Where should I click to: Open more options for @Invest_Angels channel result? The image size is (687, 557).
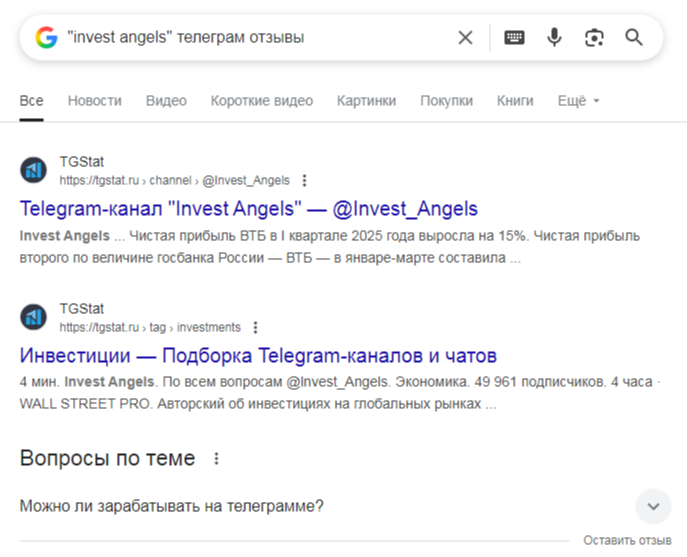tap(305, 181)
